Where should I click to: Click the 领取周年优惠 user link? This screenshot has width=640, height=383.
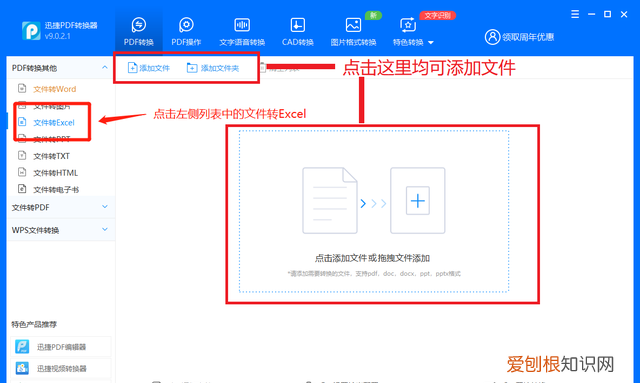[519, 37]
